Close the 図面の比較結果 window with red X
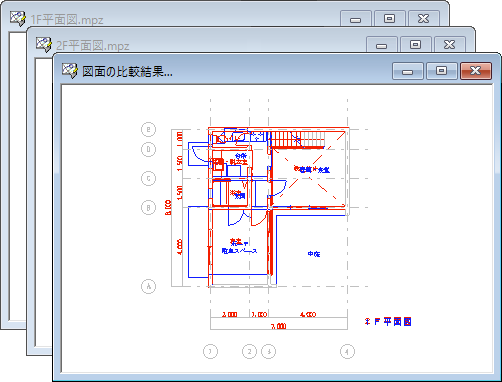502x382 pixels. click(476, 71)
